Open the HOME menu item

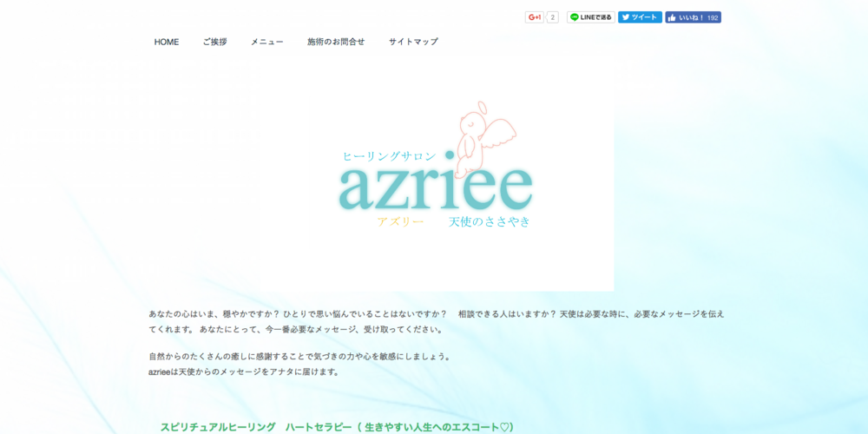(167, 42)
